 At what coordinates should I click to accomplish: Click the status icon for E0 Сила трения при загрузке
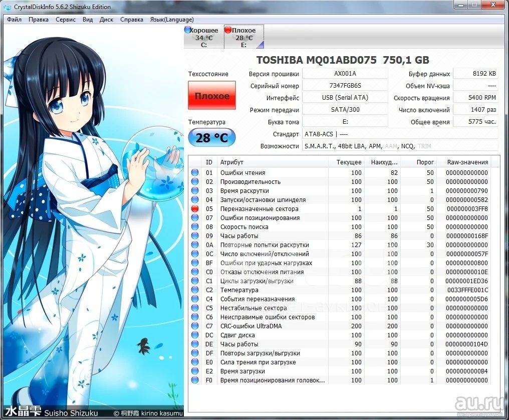(x=195, y=362)
